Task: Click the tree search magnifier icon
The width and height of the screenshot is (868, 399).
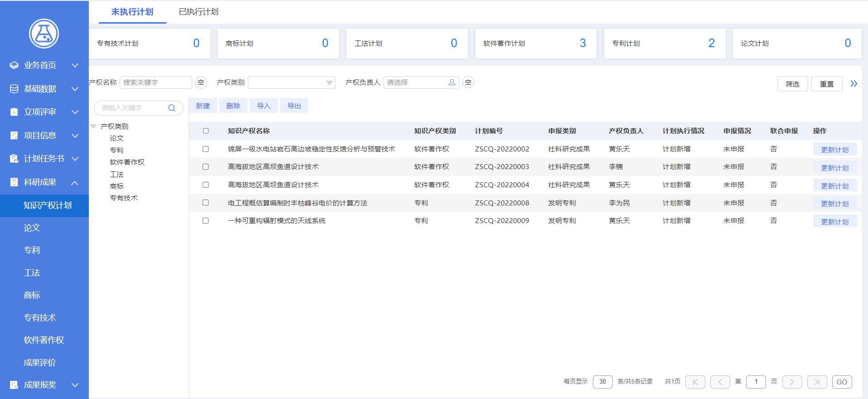Action: tap(172, 108)
